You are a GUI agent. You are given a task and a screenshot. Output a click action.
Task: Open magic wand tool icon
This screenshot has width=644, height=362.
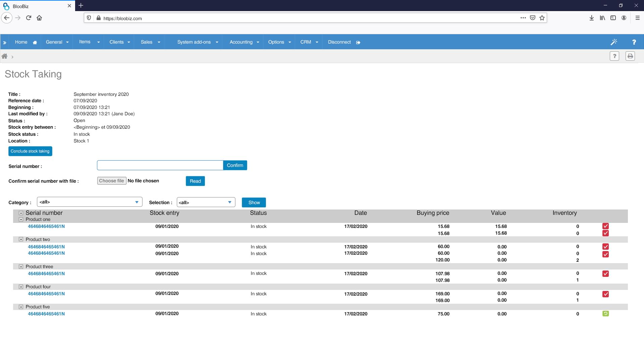(614, 42)
